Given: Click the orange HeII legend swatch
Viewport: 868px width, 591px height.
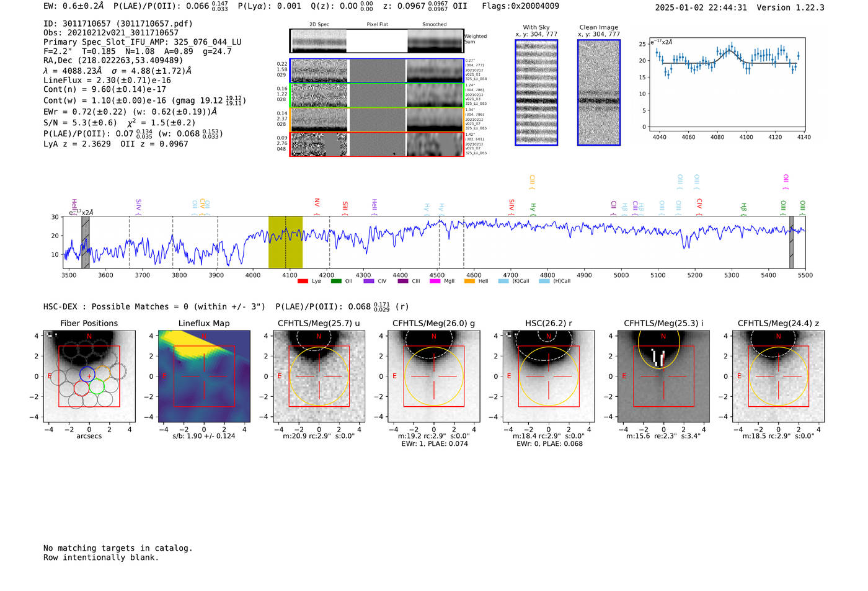Looking at the screenshot, I should [x=469, y=281].
